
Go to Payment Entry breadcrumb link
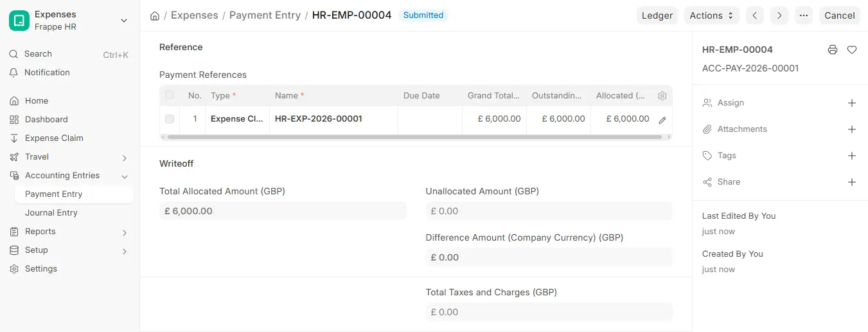pos(265,15)
